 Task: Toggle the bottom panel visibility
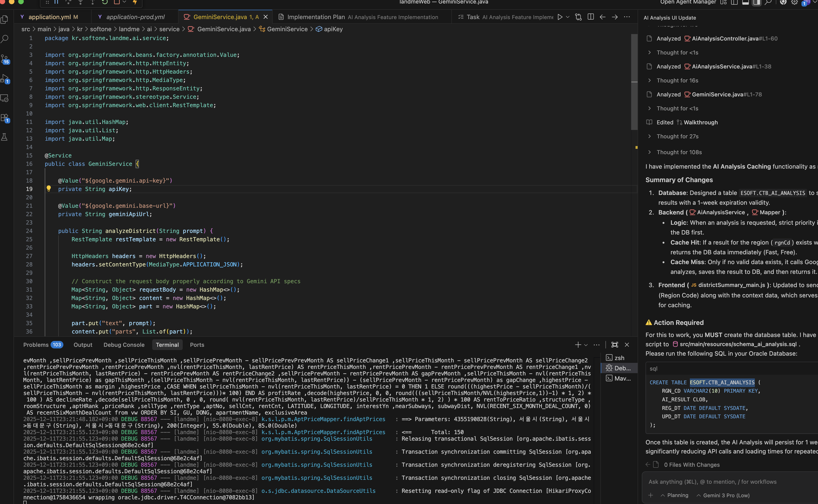745,2
